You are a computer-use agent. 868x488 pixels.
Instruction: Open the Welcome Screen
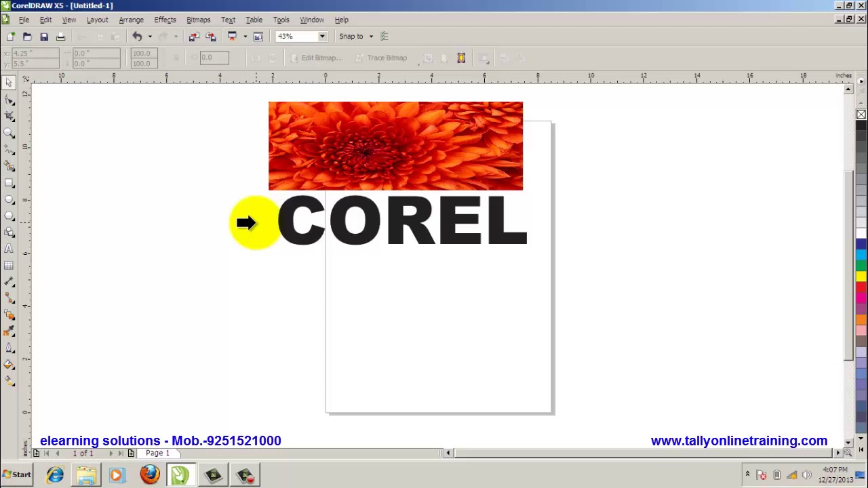click(x=258, y=37)
